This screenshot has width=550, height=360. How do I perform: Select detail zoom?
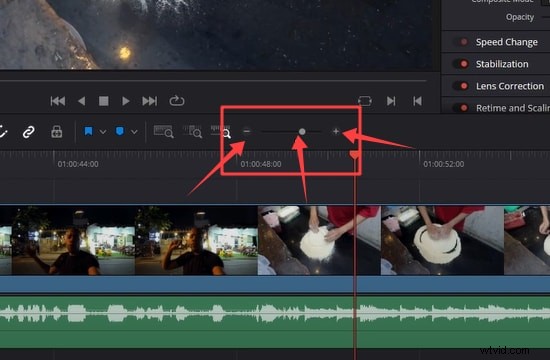(x=192, y=132)
